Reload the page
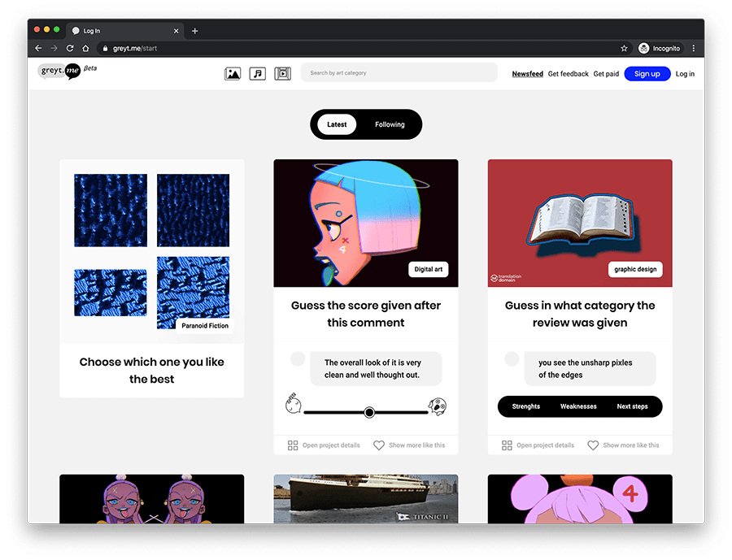Screen dimensions: 732x560 tap(70, 48)
